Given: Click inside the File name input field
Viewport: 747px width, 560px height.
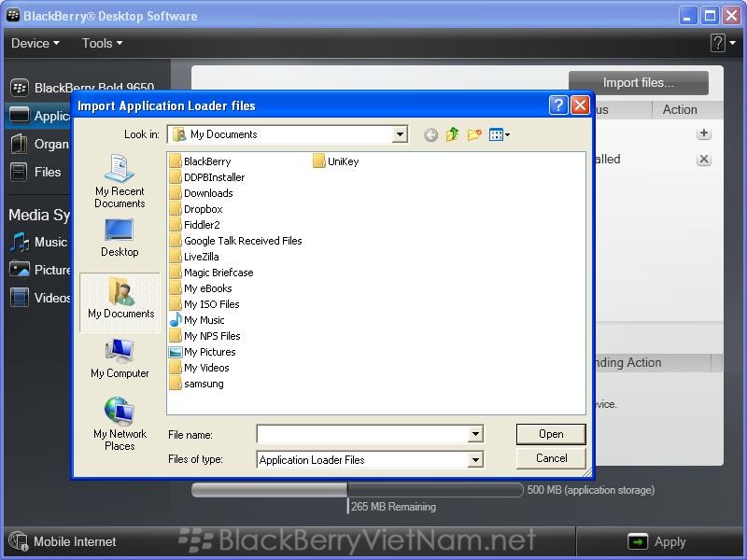Looking at the screenshot, I should tap(363, 434).
